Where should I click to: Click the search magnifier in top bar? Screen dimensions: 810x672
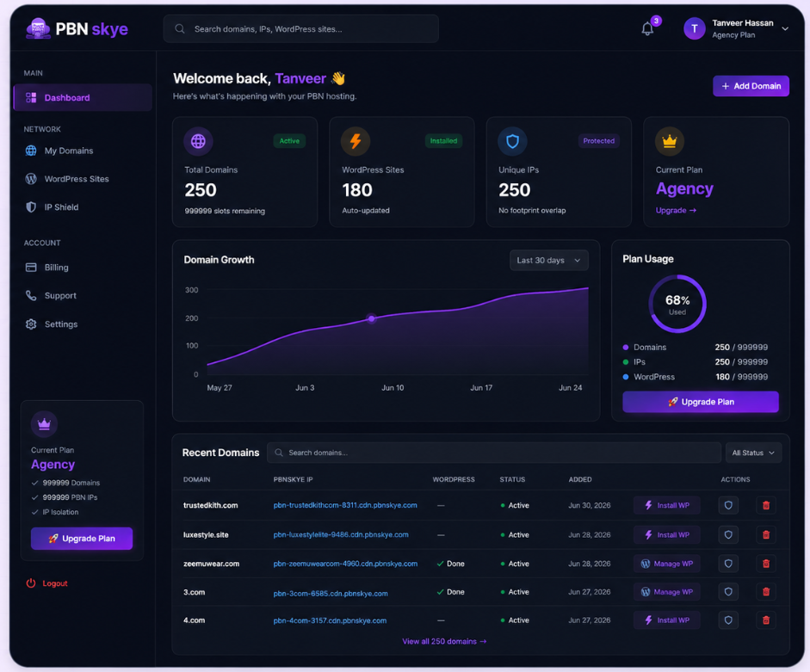click(x=180, y=29)
